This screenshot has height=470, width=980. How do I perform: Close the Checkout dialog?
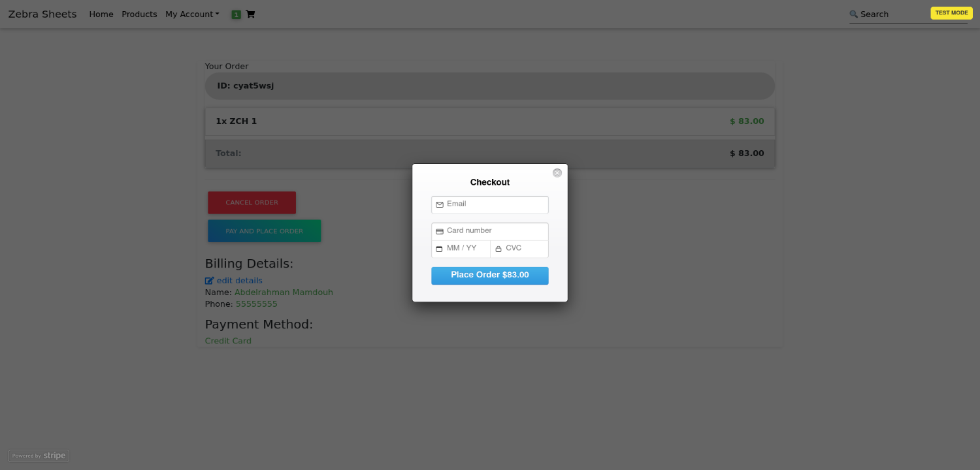pyautogui.click(x=557, y=173)
